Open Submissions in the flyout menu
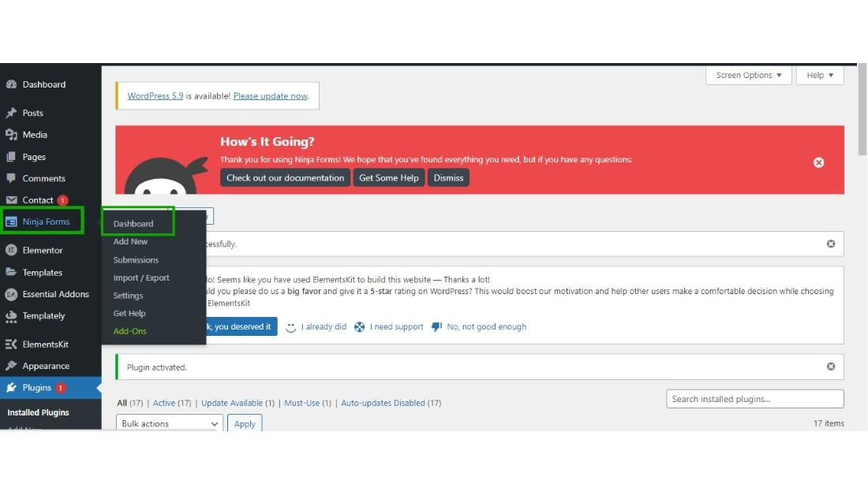This screenshot has height=488, width=868. tap(137, 259)
